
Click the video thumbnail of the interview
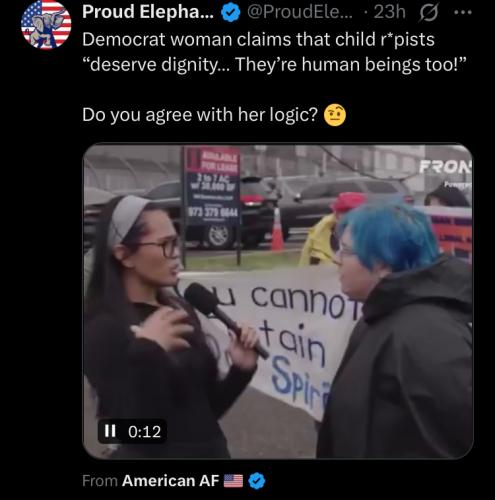pyautogui.click(x=278, y=301)
